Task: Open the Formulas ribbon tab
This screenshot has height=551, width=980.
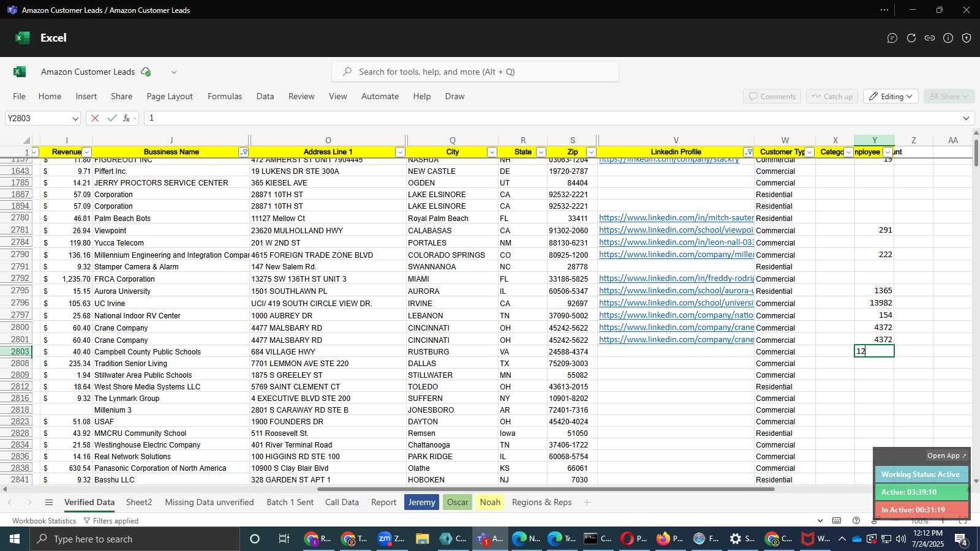Action: pyautogui.click(x=225, y=96)
